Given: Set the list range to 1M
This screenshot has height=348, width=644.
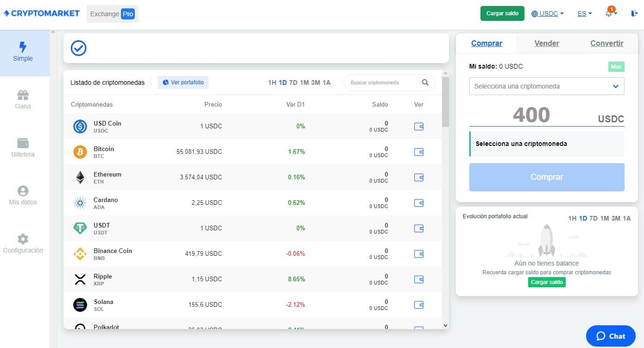Looking at the screenshot, I should click(304, 82).
